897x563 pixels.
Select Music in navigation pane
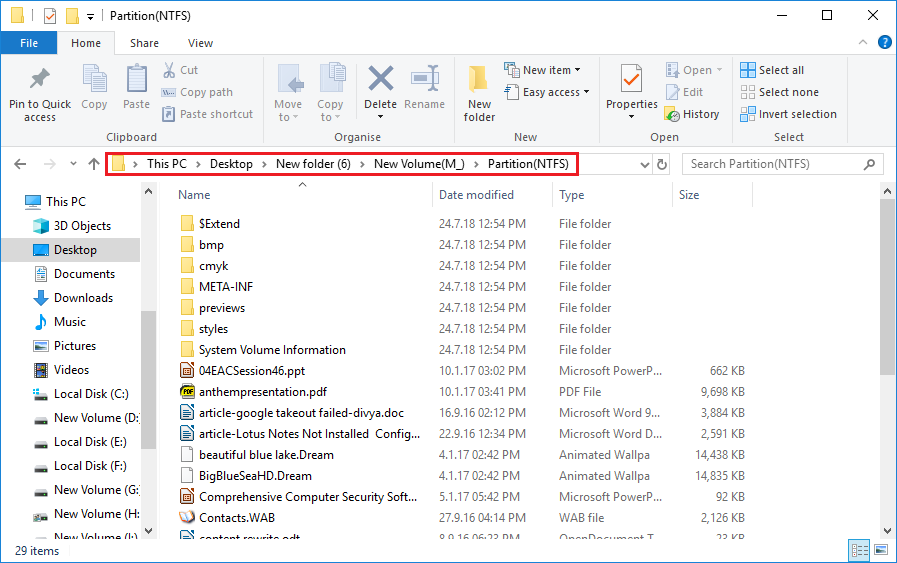(69, 322)
